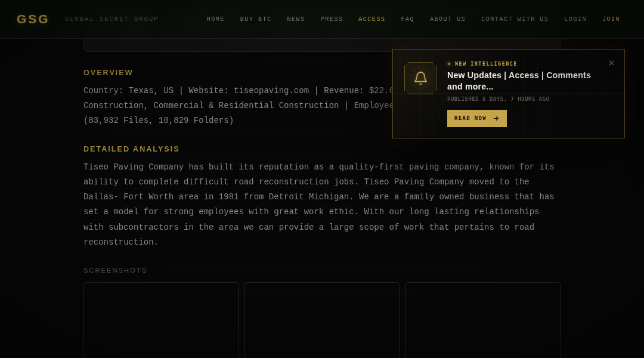Screen dimensions: 644x358
Task: Click the notification bell icon
Action: click(x=420, y=78)
